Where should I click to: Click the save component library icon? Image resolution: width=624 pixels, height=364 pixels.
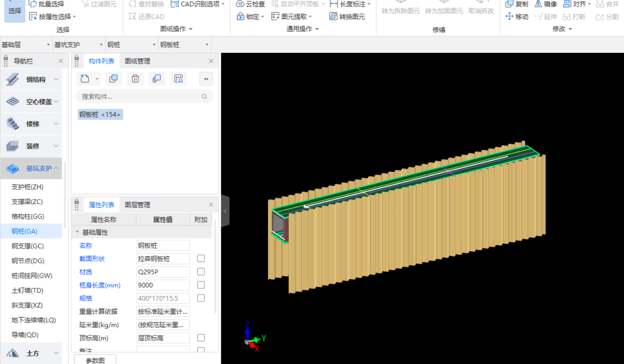pyautogui.click(x=179, y=79)
